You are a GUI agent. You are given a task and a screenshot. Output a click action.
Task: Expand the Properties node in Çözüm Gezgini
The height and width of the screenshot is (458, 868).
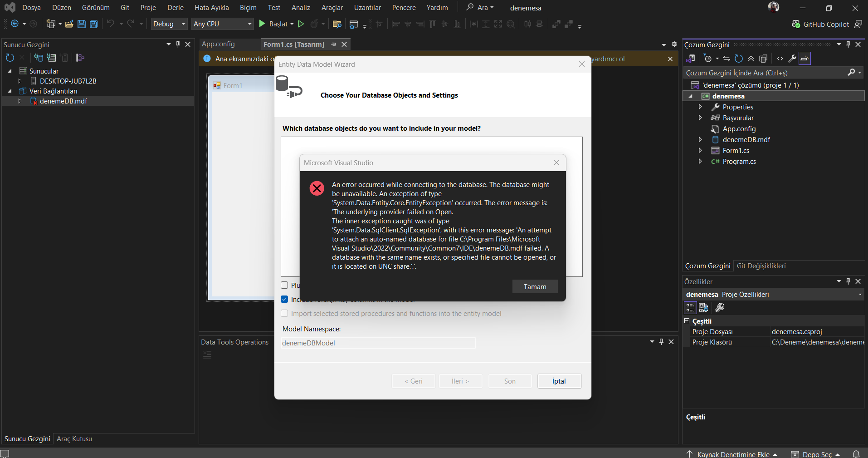[700, 107]
